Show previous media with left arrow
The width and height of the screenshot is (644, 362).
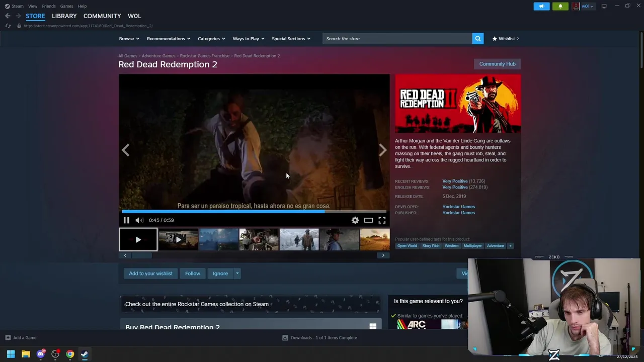point(125,150)
